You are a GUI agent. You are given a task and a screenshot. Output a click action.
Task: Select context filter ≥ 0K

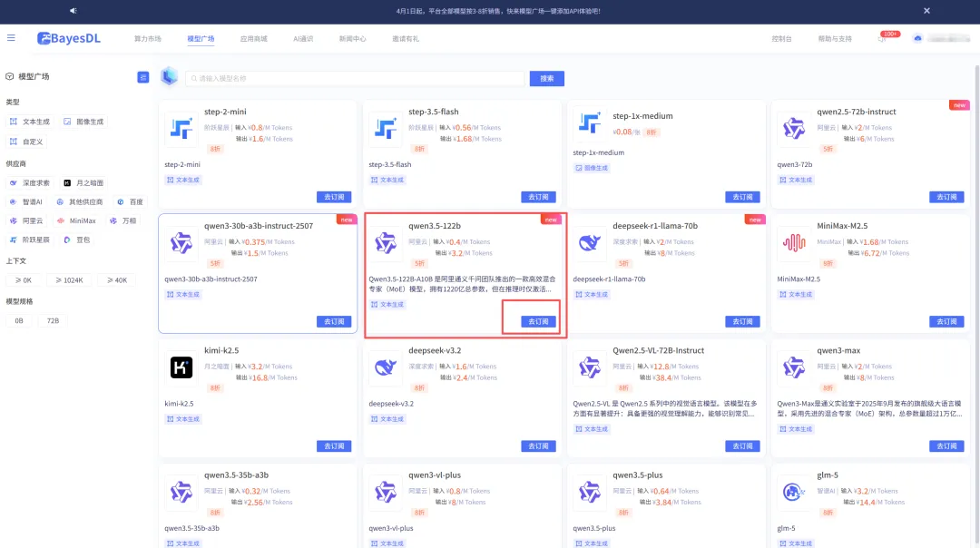pyautogui.click(x=24, y=280)
